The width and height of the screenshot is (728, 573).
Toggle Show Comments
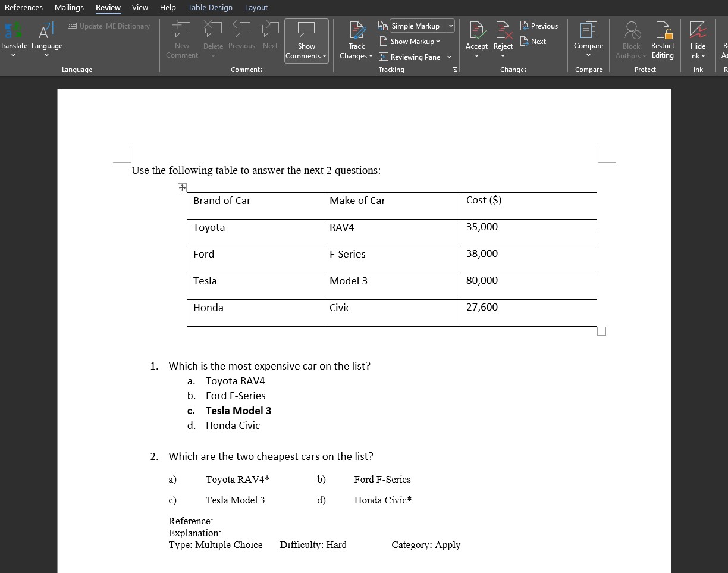[x=306, y=40]
